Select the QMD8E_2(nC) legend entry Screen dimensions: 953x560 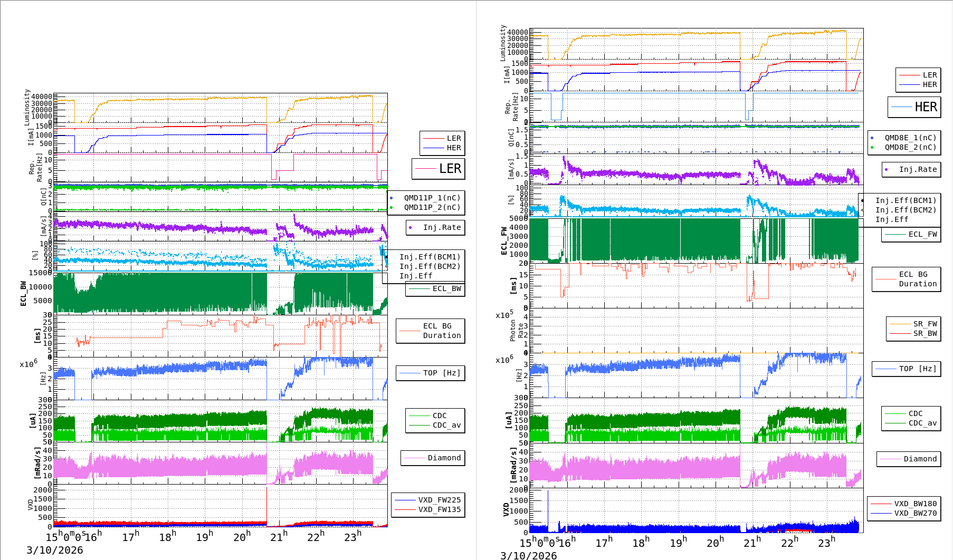coord(910,147)
